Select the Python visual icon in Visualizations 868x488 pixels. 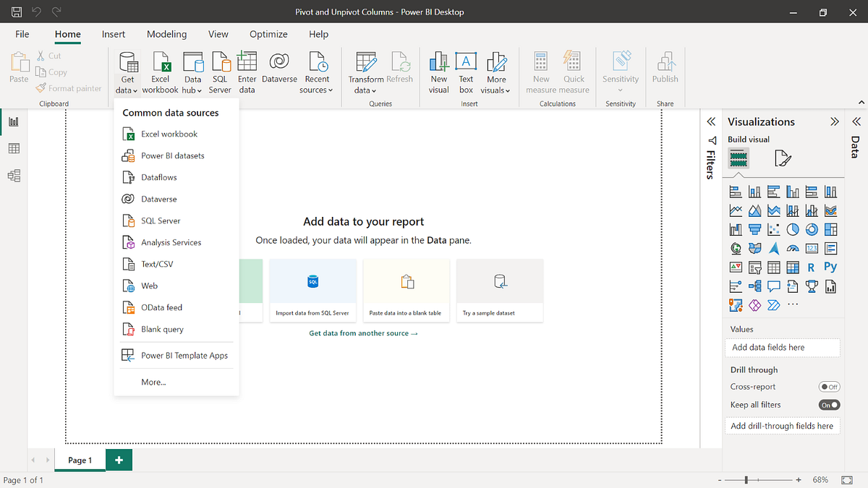click(x=829, y=267)
